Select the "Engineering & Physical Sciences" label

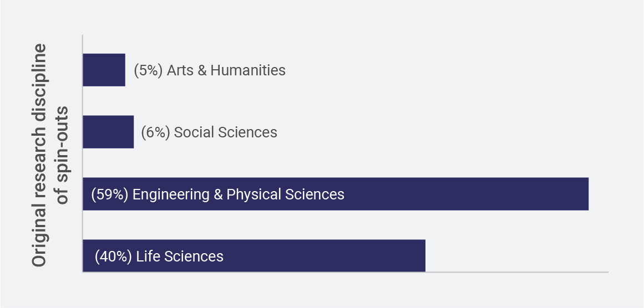click(x=239, y=194)
